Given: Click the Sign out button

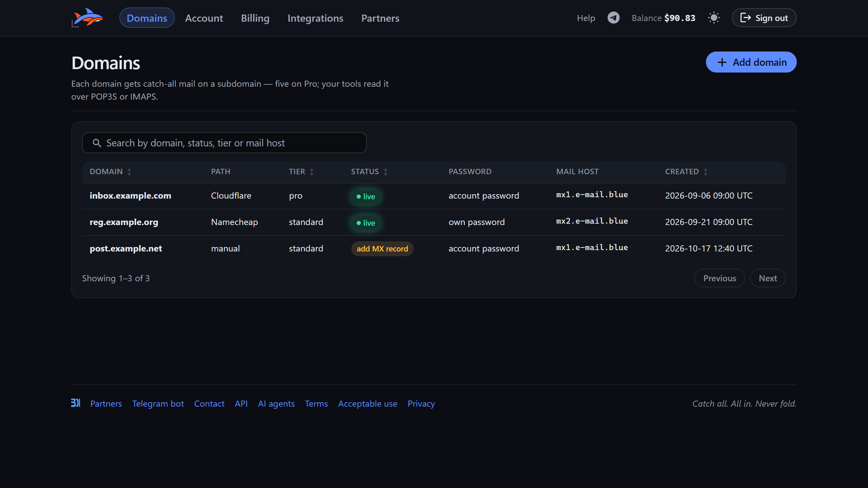Looking at the screenshot, I should point(764,18).
